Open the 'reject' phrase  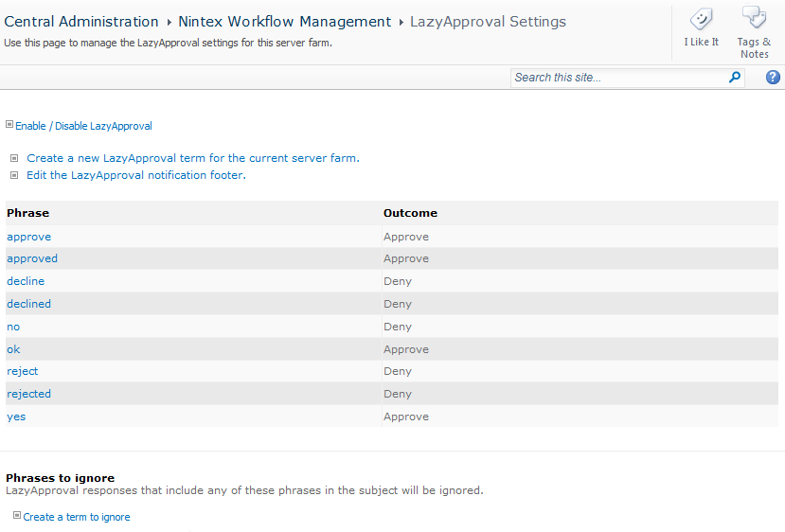[22, 371]
